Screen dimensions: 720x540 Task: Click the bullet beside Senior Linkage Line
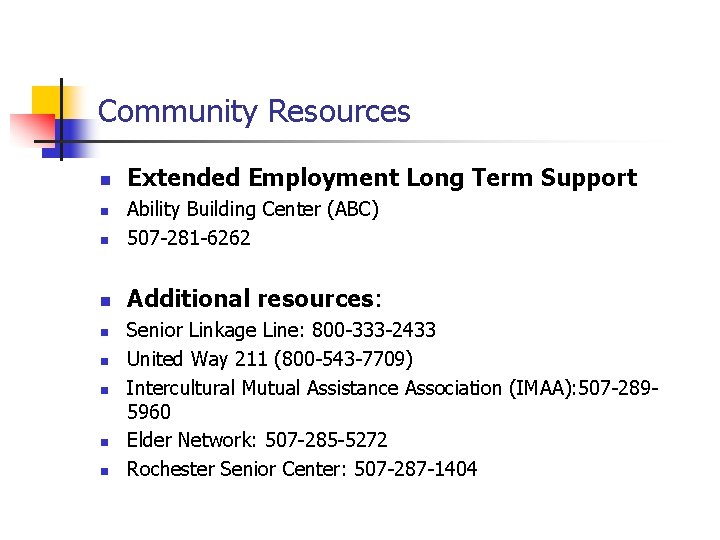pos(105,332)
